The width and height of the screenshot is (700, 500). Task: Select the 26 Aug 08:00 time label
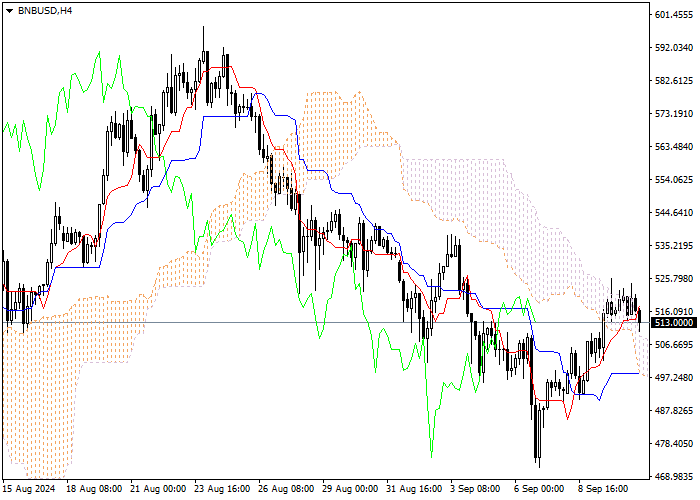coord(286,489)
